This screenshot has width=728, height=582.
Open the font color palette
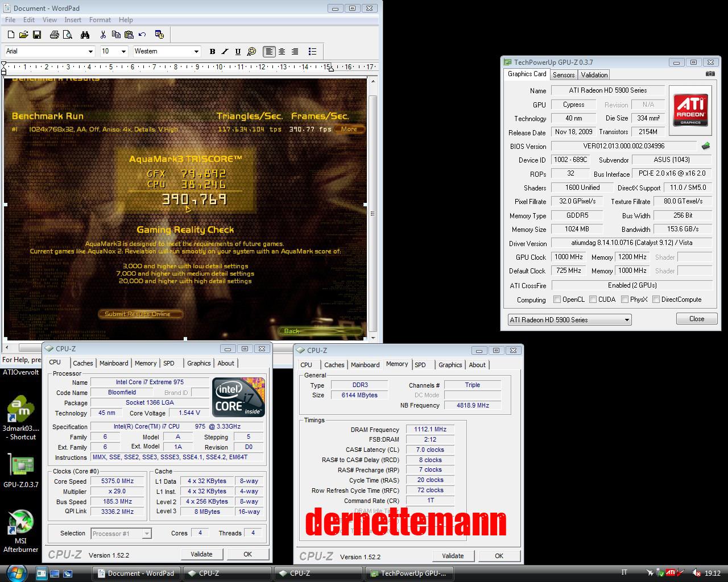tap(251, 51)
